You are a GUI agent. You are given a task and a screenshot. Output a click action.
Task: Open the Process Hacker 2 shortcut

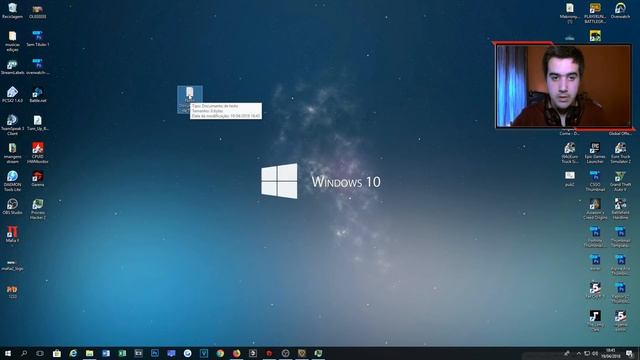[x=38, y=209]
